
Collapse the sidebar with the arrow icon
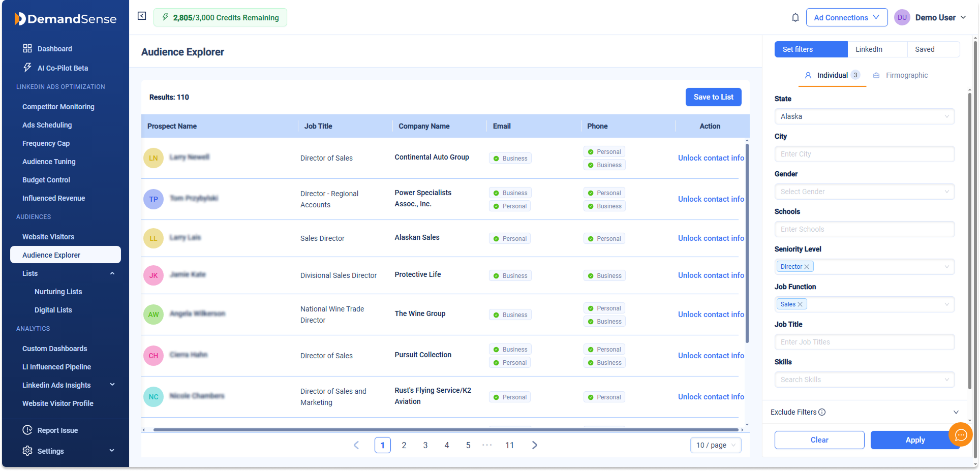click(142, 16)
